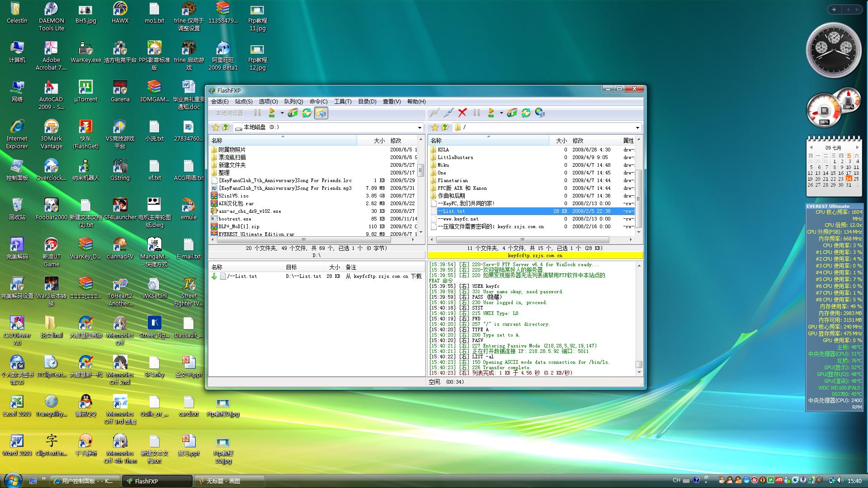Open the 选项(O) menu
The width and height of the screenshot is (868, 488).
pyautogui.click(x=268, y=102)
